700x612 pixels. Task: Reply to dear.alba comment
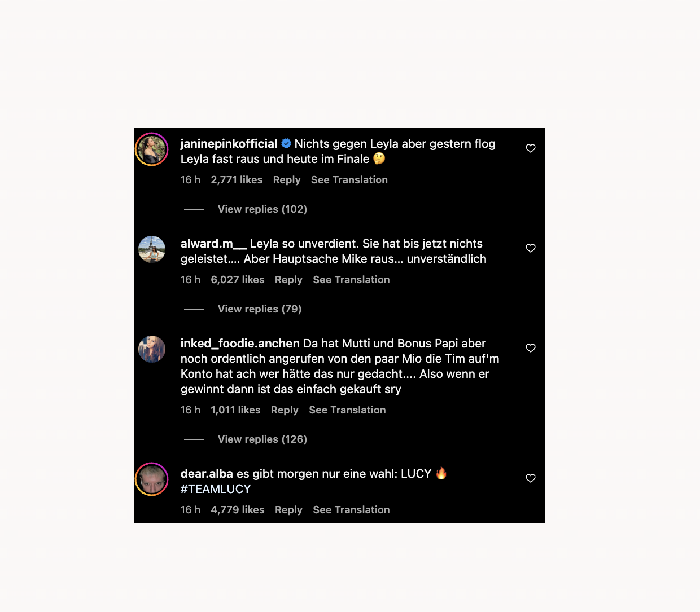pyautogui.click(x=288, y=510)
